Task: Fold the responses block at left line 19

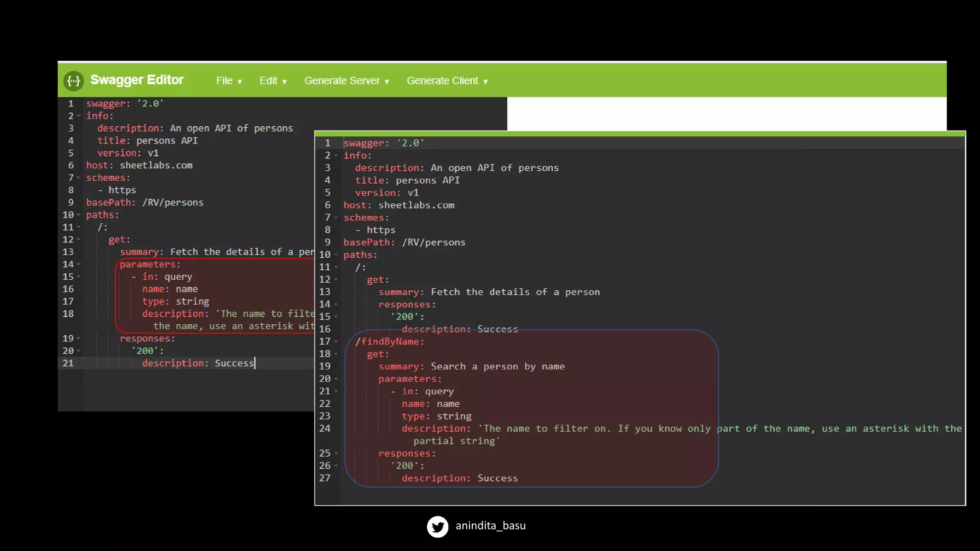Action: (78, 339)
